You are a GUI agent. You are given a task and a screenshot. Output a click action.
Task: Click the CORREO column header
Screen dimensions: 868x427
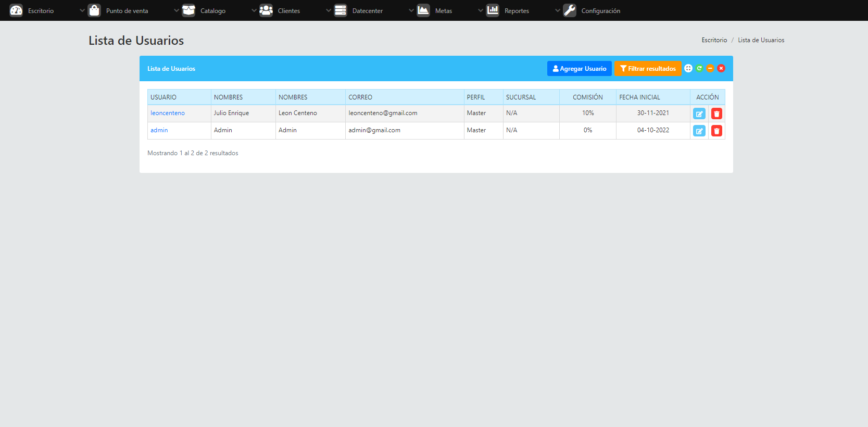pyautogui.click(x=405, y=97)
